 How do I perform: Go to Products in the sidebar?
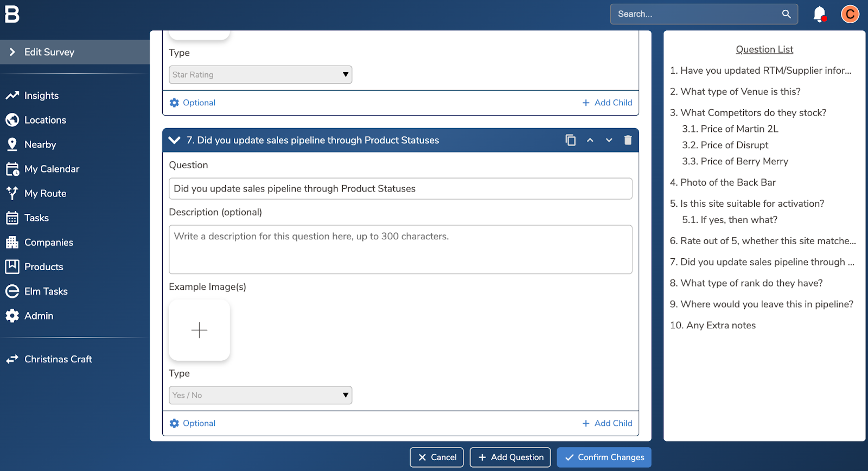[x=43, y=267]
